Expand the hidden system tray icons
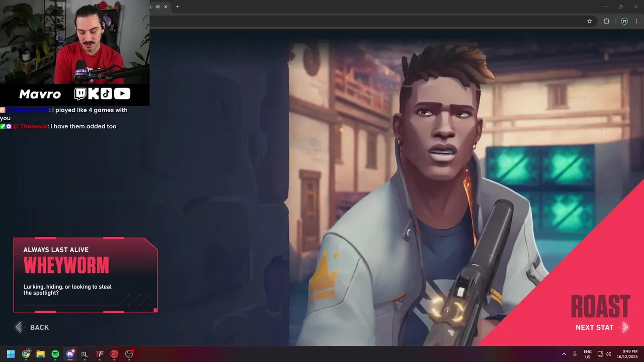The height and width of the screenshot is (362, 644). (x=563, y=354)
